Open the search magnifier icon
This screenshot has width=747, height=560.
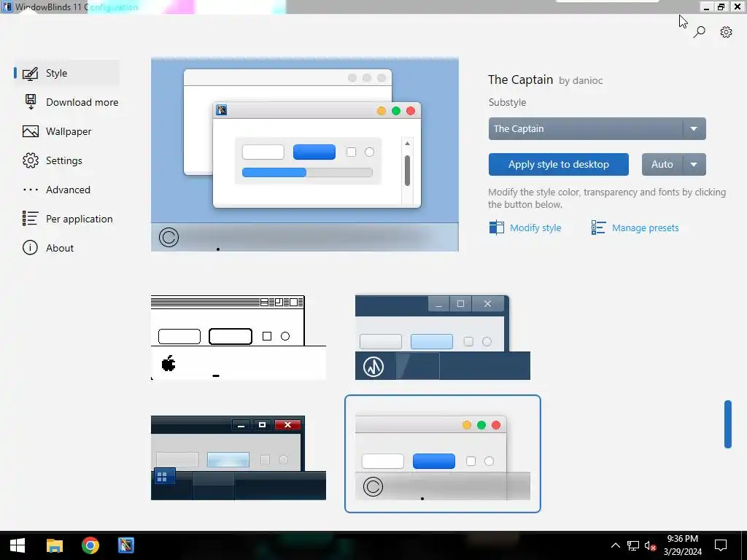tap(699, 32)
